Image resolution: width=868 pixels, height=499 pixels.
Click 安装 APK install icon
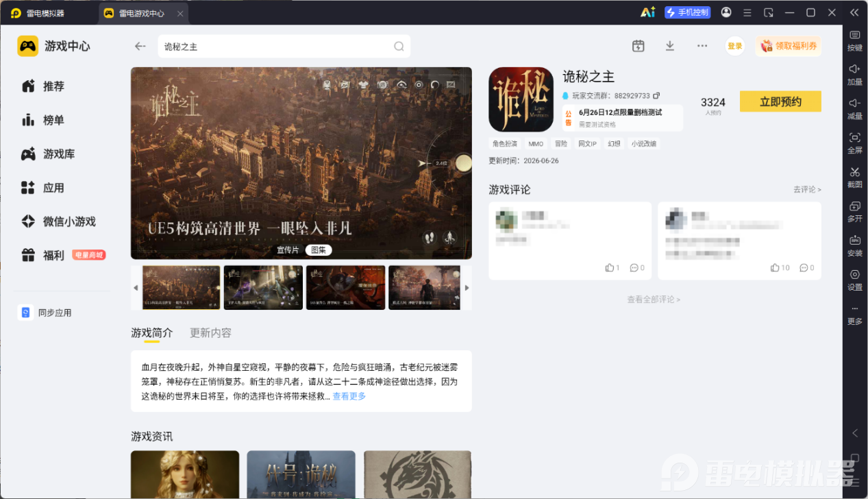pyautogui.click(x=855, y=246)
